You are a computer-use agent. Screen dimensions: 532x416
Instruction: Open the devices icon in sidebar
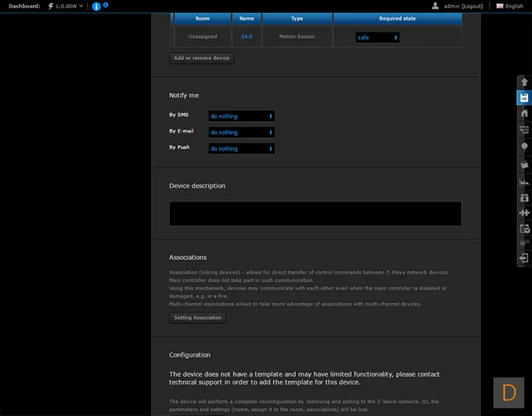pyautogui.click(x=524, y=130)
